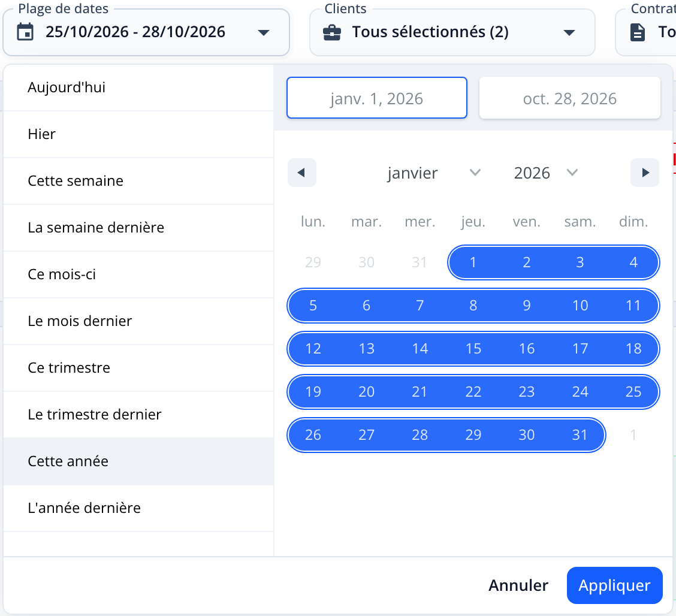
Task: Click greyed-out day 30 of previous month
Action: point(366,262)
